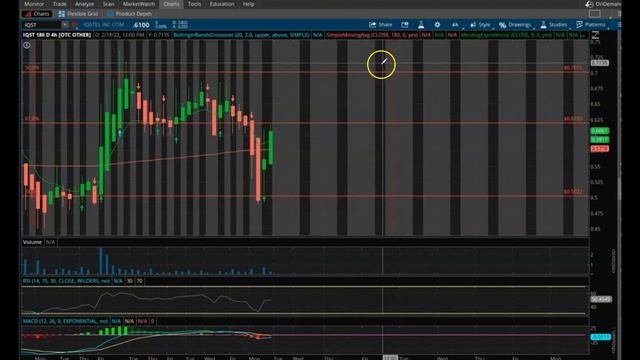Select the Charts main tab

[171, 4]
